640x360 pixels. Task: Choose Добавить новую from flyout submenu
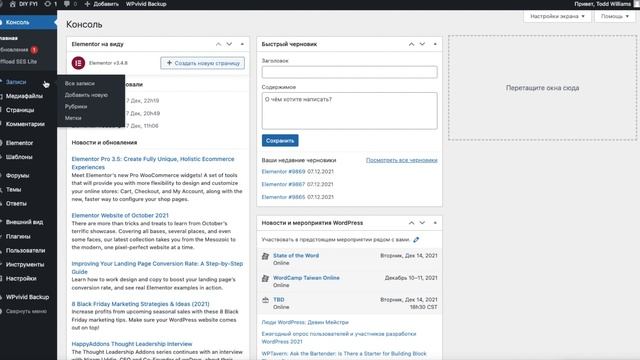click(86, 95)
